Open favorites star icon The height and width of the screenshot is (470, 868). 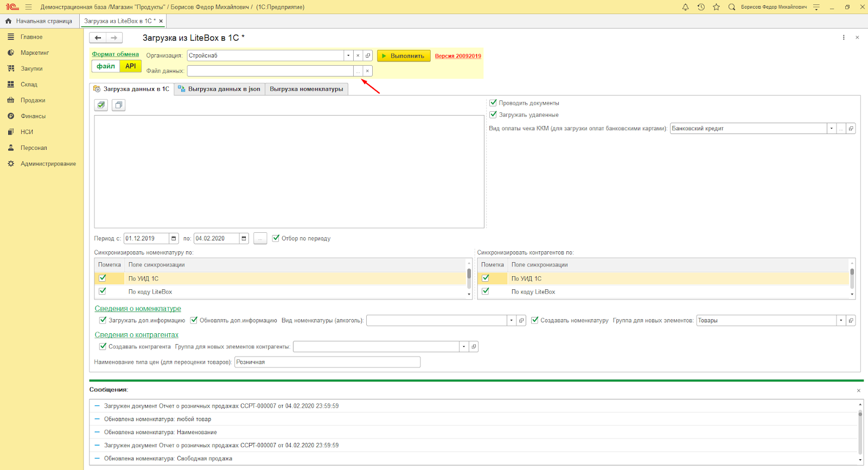pyautogui.click(x=716, y=7)
